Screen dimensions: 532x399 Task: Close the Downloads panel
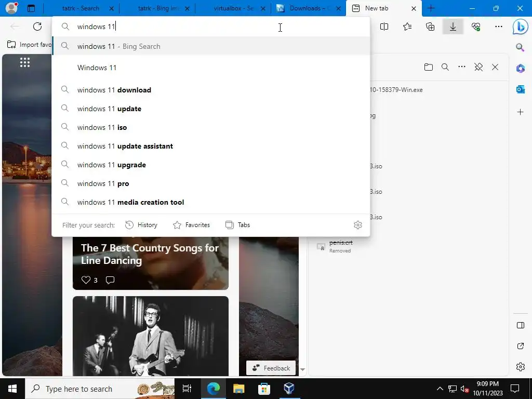495,67
